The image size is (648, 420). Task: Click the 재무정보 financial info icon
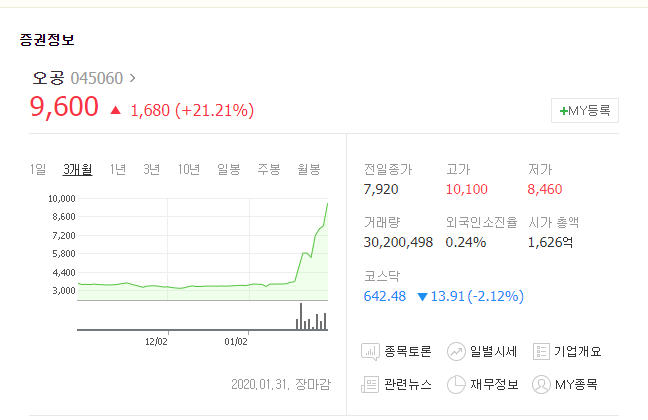coord(456,384)
